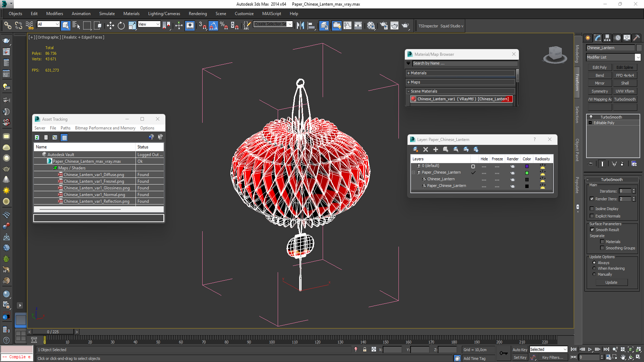Click the Mirror tool icon
Image resolution: width=644 pixels, height=362 pixels.
(x=300, y=25)
